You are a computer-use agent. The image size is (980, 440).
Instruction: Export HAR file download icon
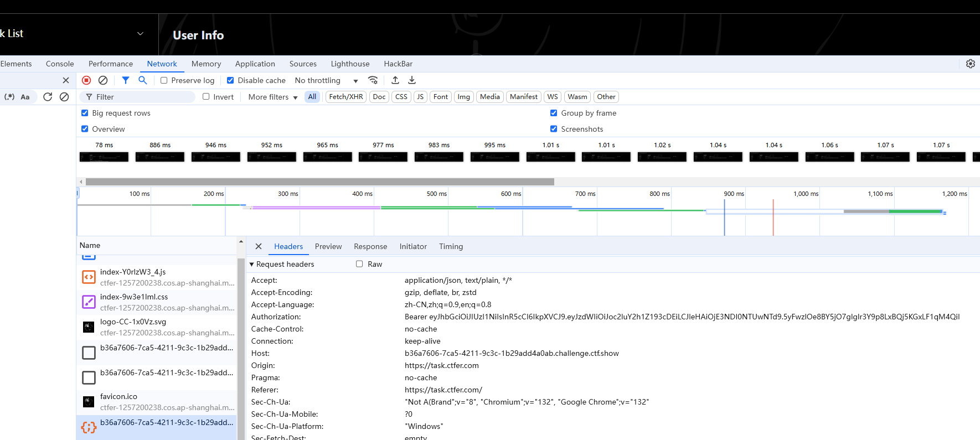[412, 80]
